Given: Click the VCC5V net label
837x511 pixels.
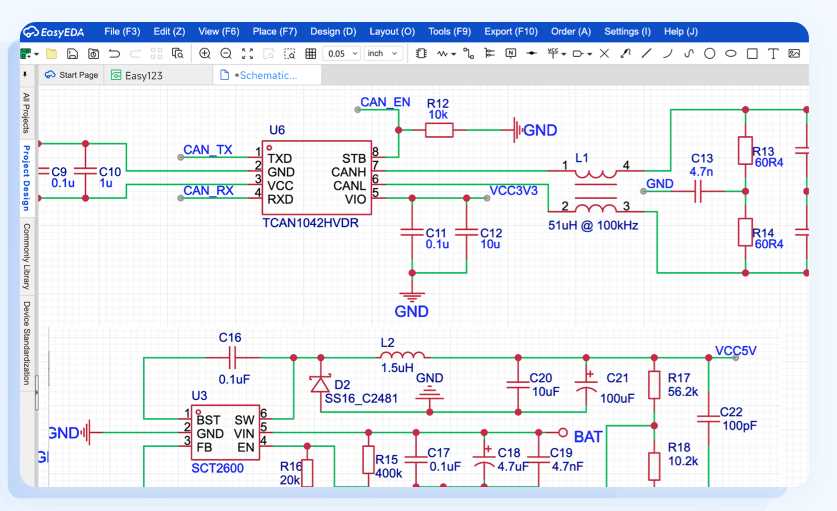Looking at the screenshot, I should (736, 351).
